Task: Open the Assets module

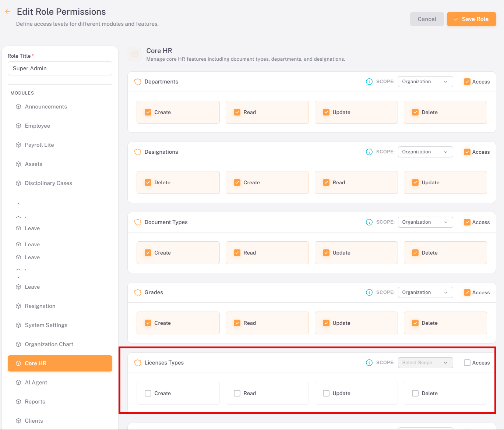Action: point(60,164)
